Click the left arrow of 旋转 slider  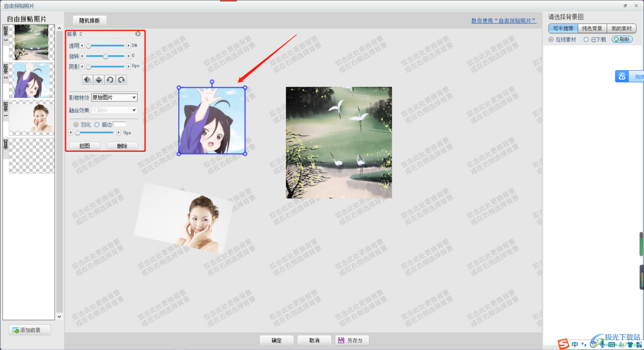tap(82, 56)
